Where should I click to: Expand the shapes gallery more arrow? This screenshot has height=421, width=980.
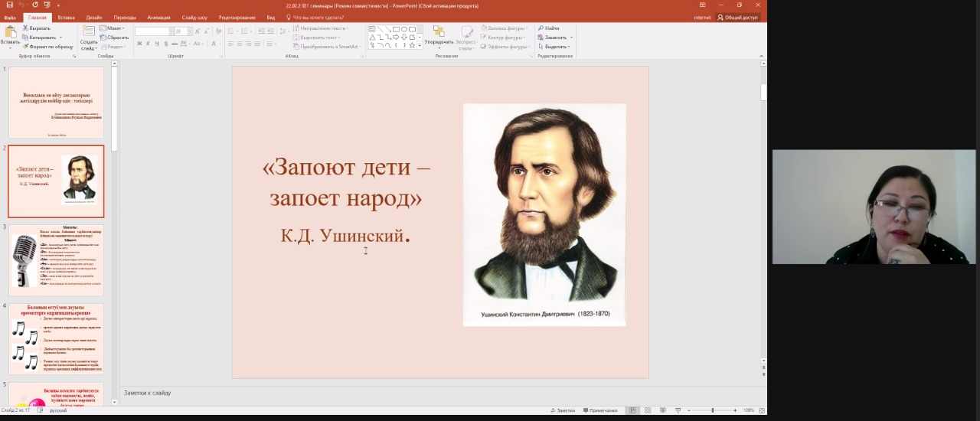point(420,46)
